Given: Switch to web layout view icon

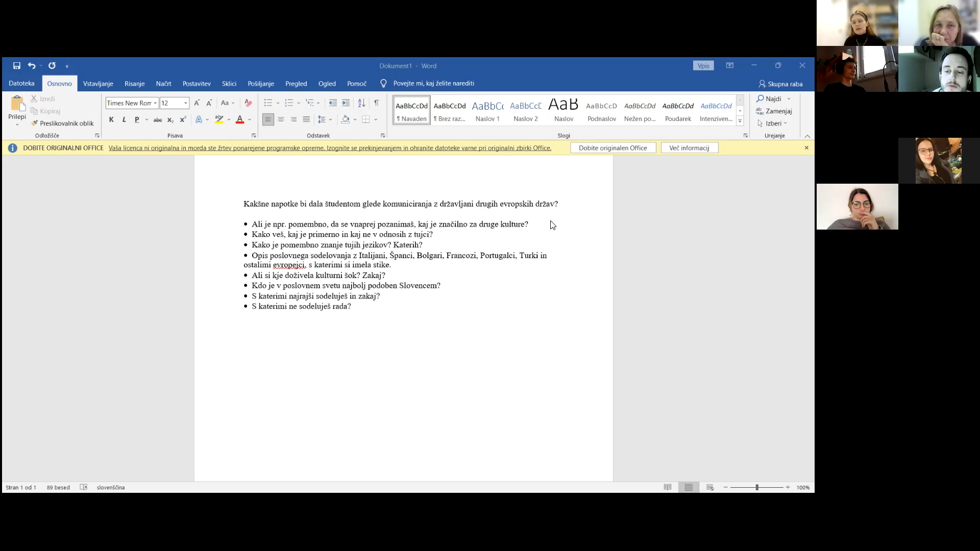Looking at the screenshot, I should tap(710, 487).
